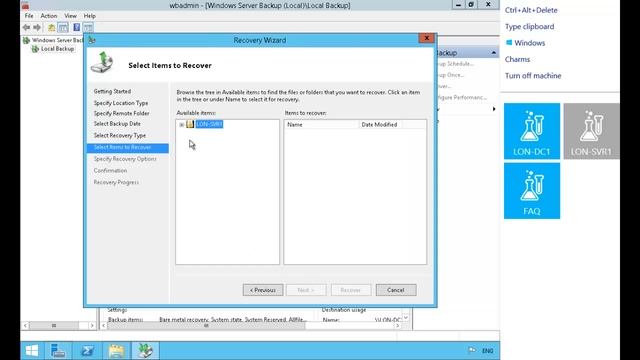Click the Charms command link

517,59
